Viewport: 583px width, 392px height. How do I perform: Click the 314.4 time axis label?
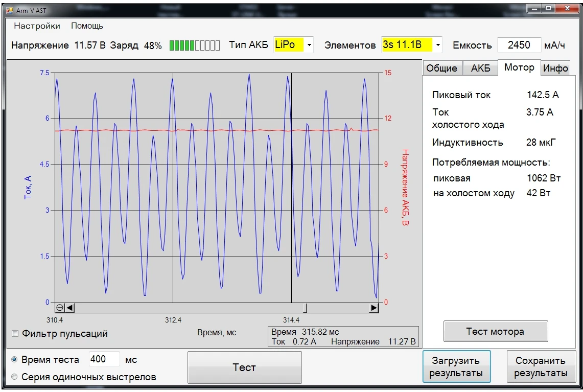click(291, 320)
